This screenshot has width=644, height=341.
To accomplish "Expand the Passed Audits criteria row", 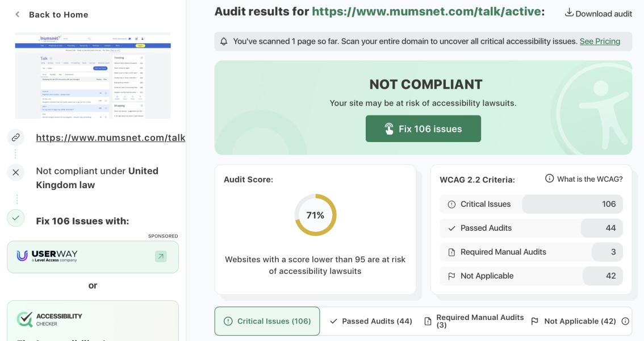I will [x=531, y=227].
